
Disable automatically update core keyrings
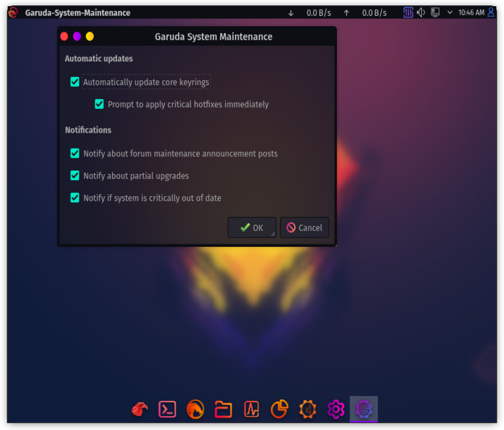75,82
